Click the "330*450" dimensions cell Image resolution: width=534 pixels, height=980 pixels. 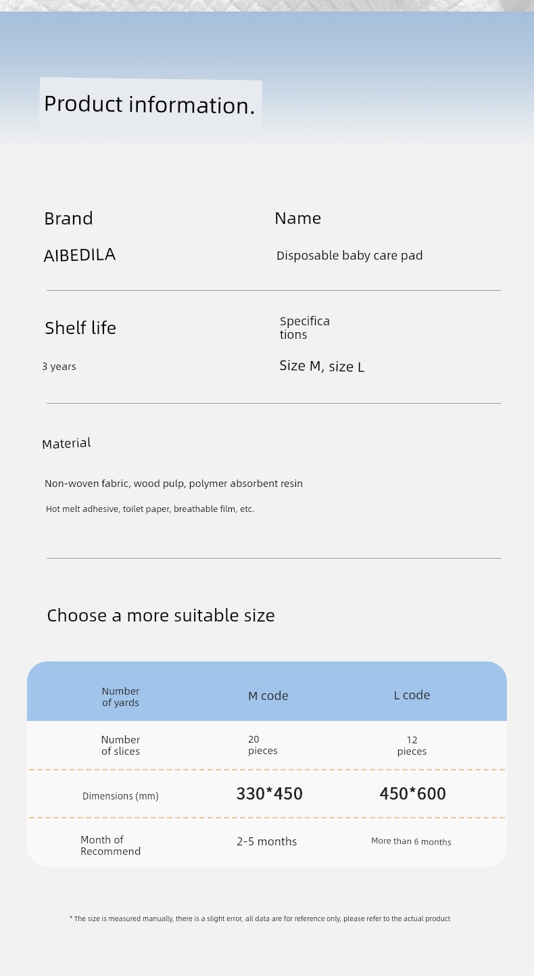[x=270, y=794]
